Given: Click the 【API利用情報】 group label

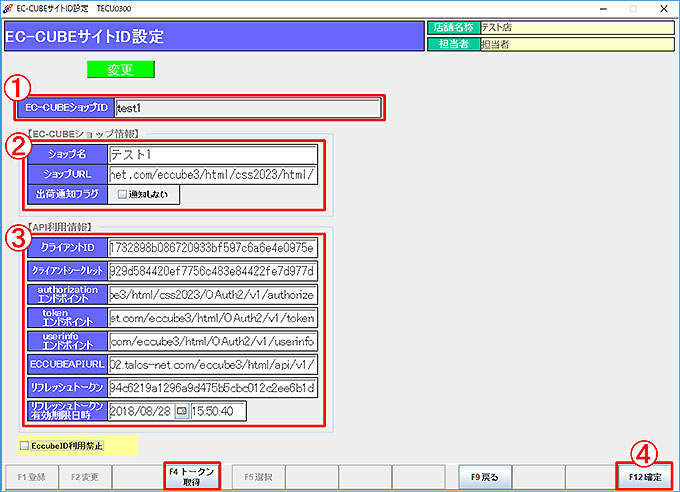Looking at the screenshot, I should [60, 227].
